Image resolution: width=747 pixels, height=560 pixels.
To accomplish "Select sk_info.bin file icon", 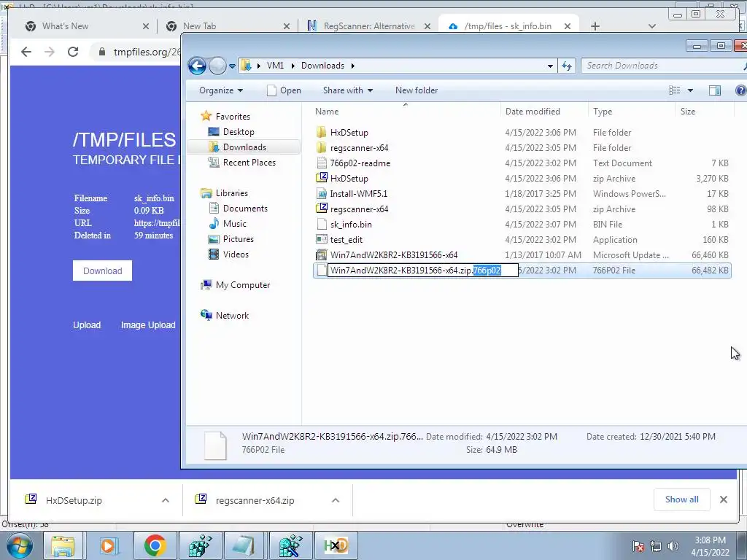I will tap(322, 224).
